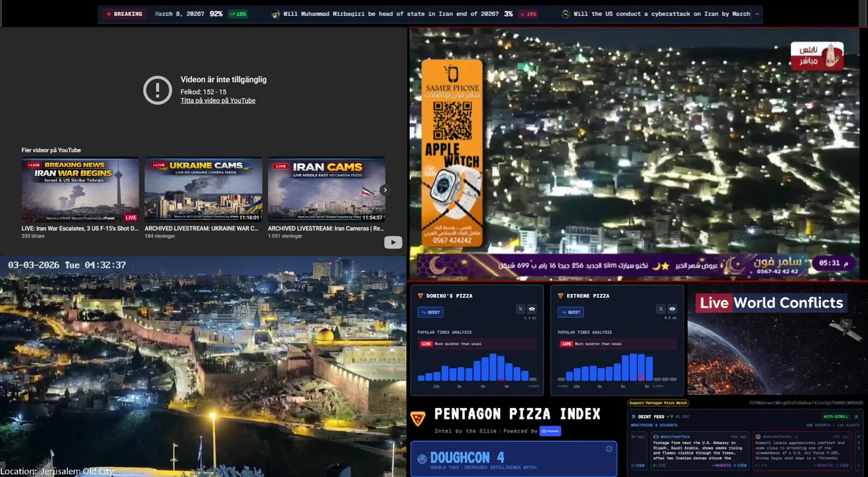Show next YouTube suggestions with the arrow

(384, 190)
